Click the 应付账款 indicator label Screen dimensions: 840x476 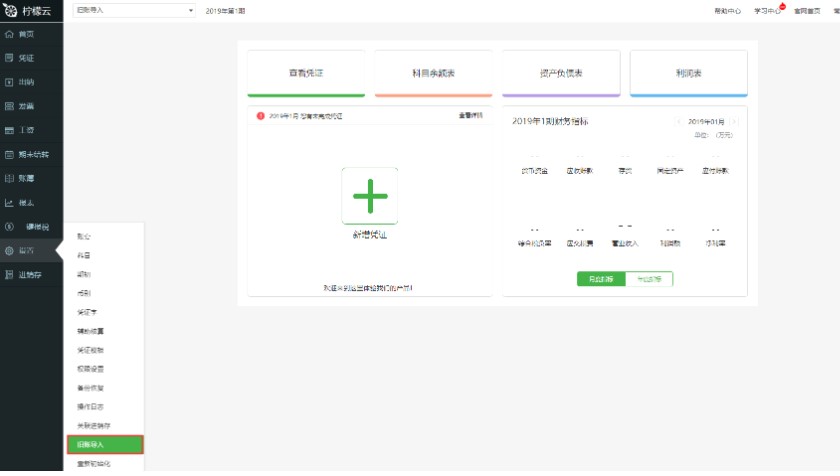coord(715,171)
